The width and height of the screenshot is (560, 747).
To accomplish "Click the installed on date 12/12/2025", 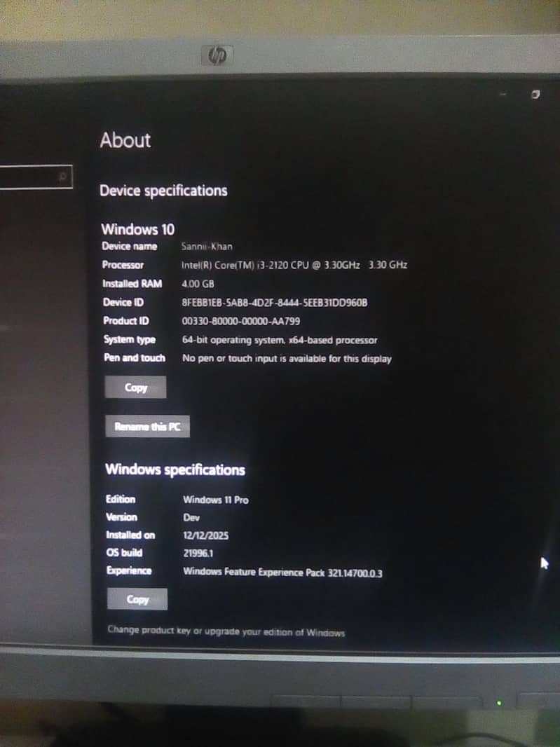I will pos(206,535).
